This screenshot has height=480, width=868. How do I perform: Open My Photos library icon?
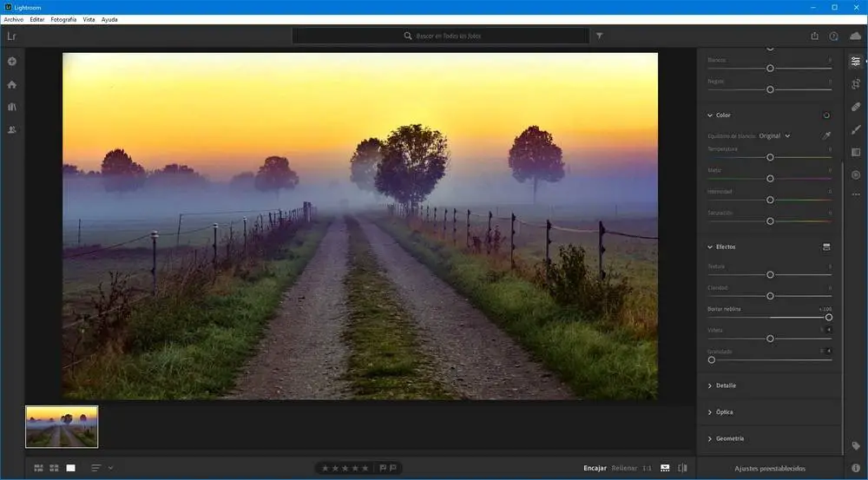point(11,107)
